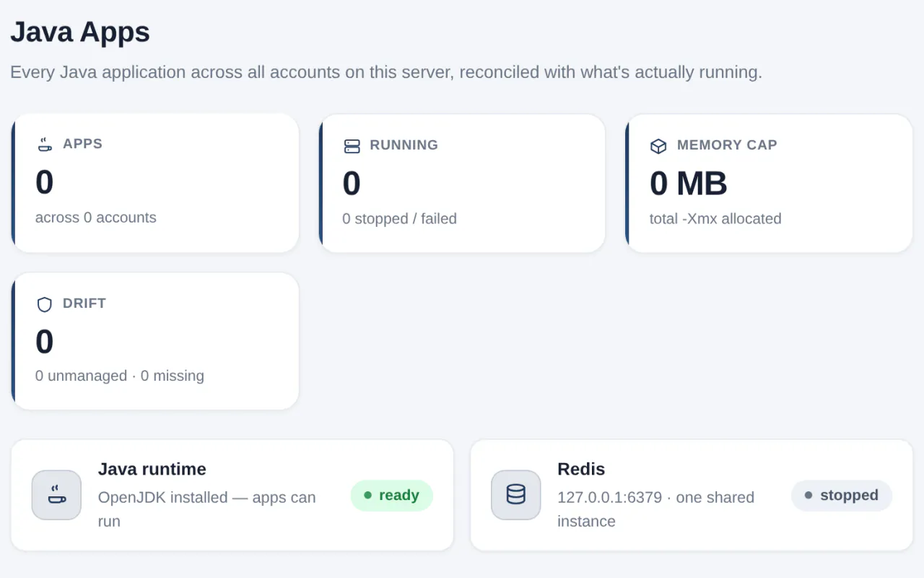Select the "Java Apps" page heading
Viewport: 924px width, 578px height.
tap(80, 33)
